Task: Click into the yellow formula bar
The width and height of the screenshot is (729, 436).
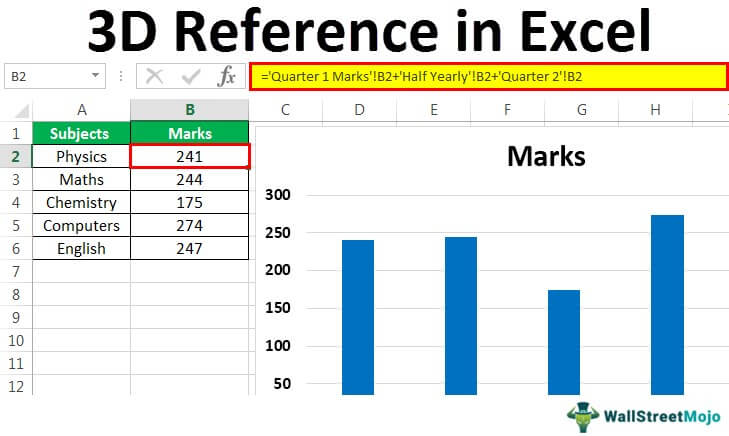Action: [x=488, y=77]
